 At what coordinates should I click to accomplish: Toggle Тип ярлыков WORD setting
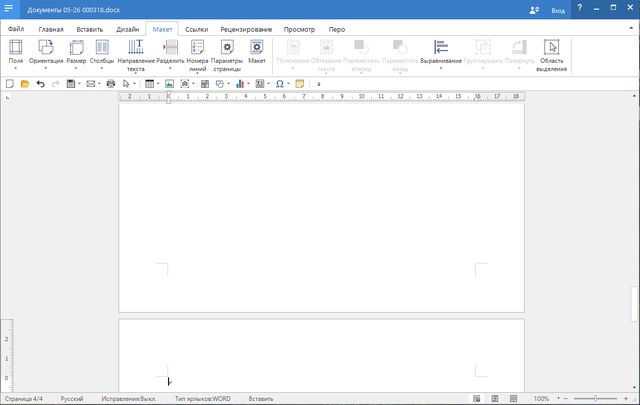coord(203,398)
